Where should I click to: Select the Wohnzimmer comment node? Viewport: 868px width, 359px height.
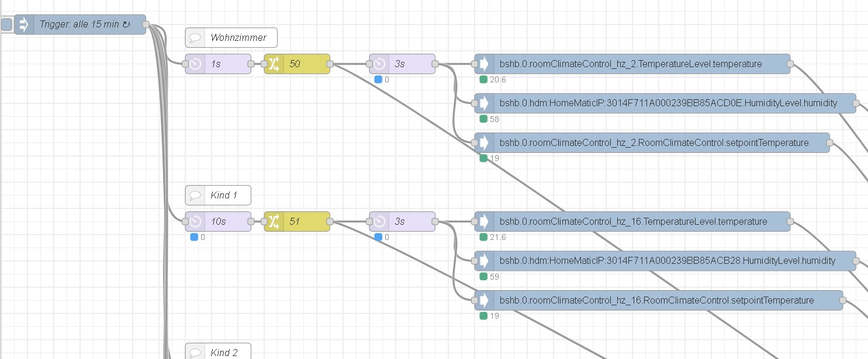231,37
